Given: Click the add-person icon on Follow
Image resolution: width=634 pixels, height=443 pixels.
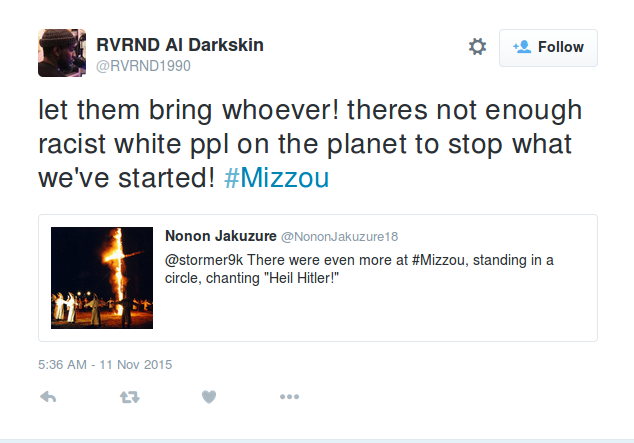Looking at the screenshot, I should [x=521, y=47].
